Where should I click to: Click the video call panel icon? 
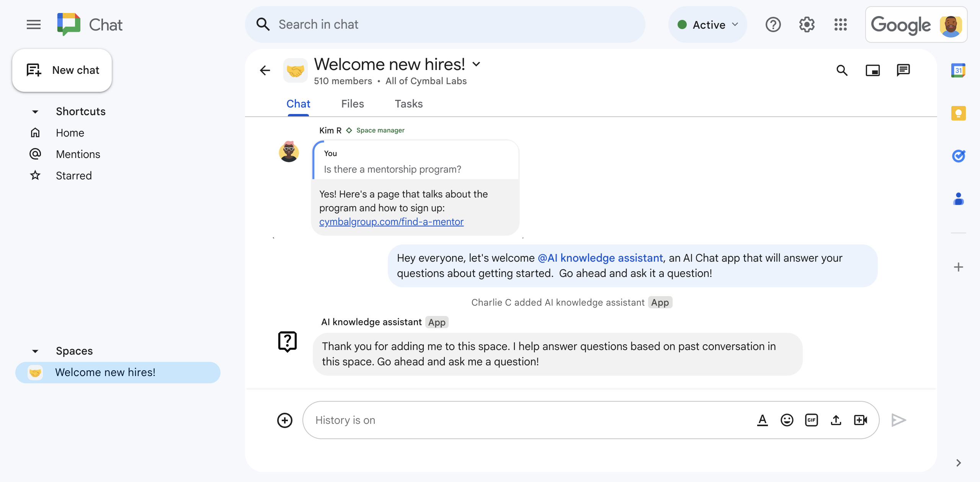(x=873, y=69)
